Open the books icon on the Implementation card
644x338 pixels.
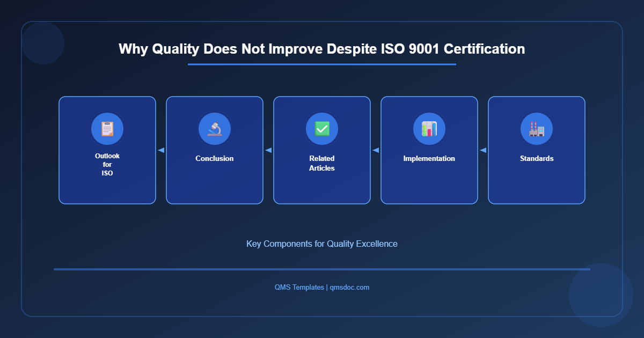coord(429,129)
